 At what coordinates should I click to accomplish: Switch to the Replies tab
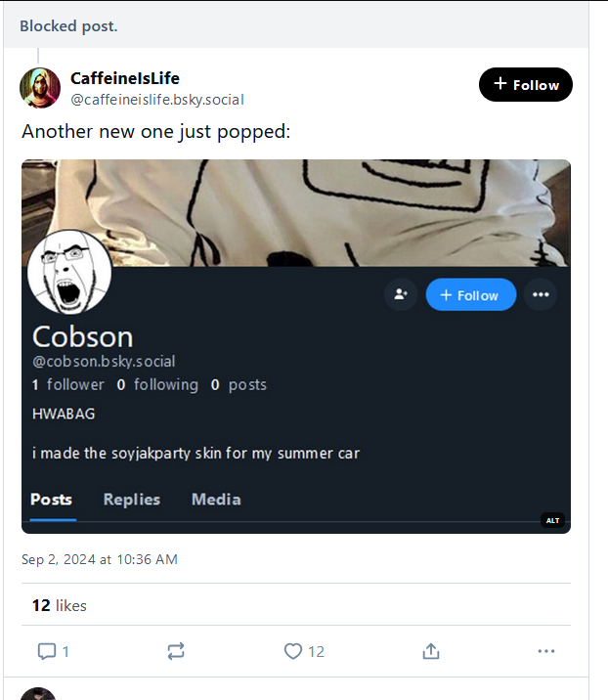[x=132, y=500]
